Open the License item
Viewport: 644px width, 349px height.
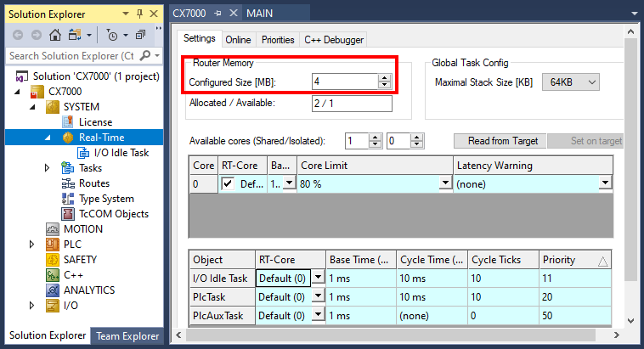(95, 122)
